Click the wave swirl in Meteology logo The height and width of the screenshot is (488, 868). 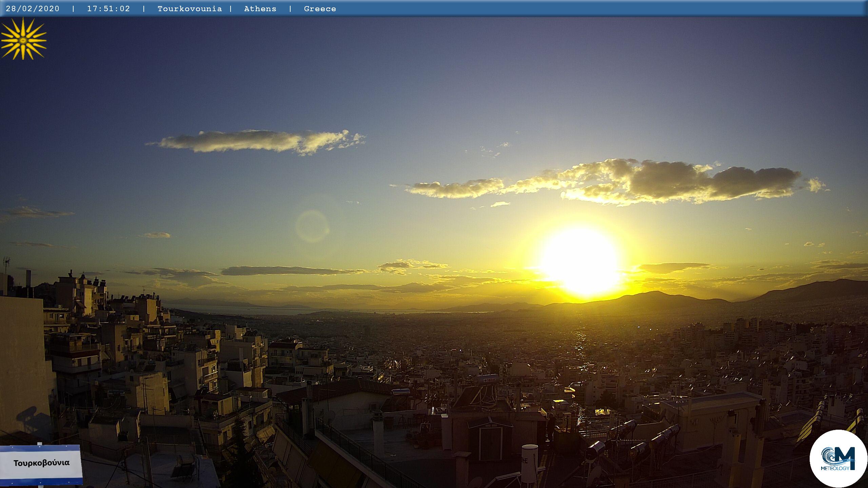pos(830,456)
